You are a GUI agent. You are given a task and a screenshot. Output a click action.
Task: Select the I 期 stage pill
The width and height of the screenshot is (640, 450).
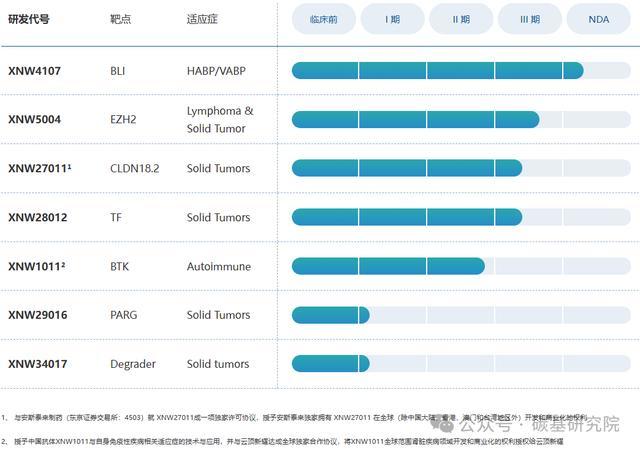(392, 19)
